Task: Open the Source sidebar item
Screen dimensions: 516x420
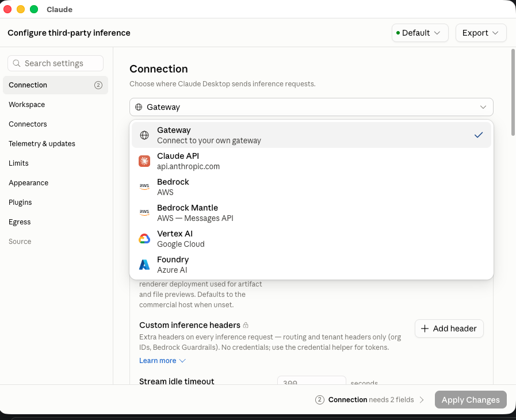Action: pos(55,242)
